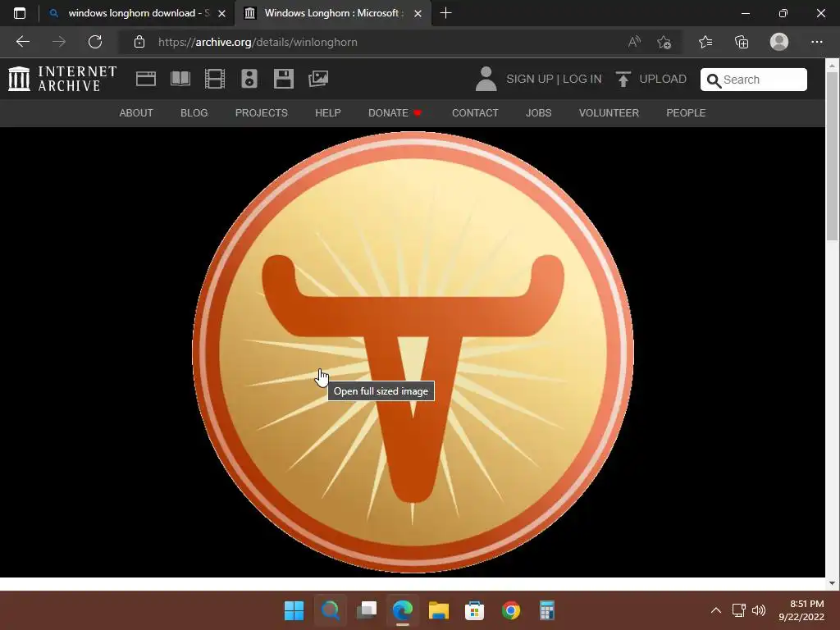Viewport: 840px width, 630px height.
Task: Open the Internet Archive texts (book) icon
Action: 180,79
